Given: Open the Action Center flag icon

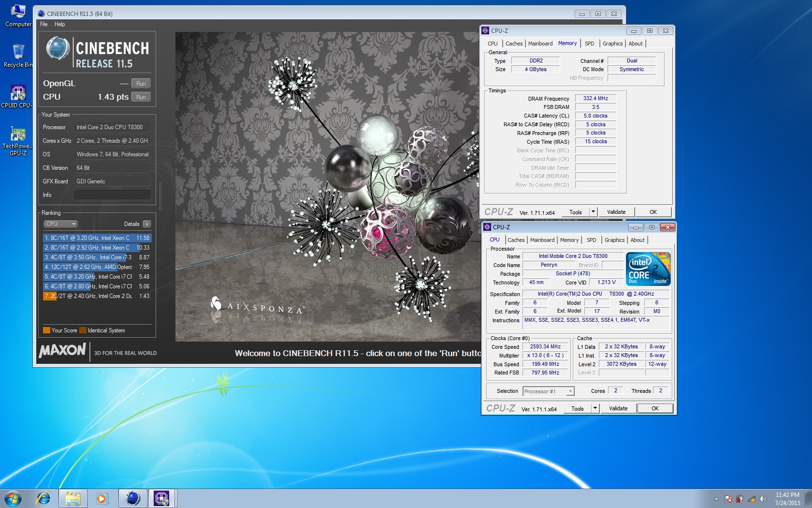Looking at the screenshot, I should pyautogui.click(x=728, y=499).
